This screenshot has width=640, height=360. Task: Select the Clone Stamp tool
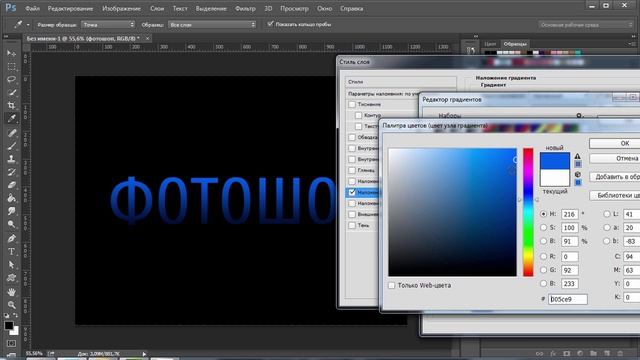[11, 159]
